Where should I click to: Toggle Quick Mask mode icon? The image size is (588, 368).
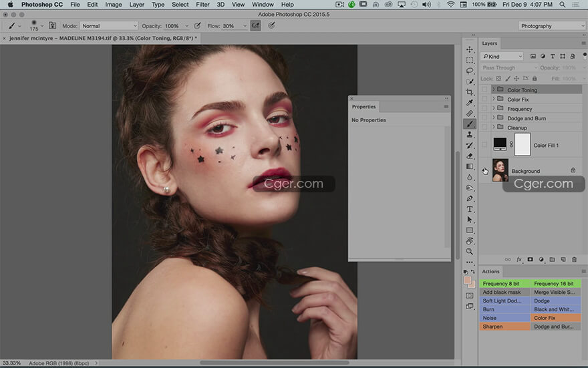coord(470,296)
